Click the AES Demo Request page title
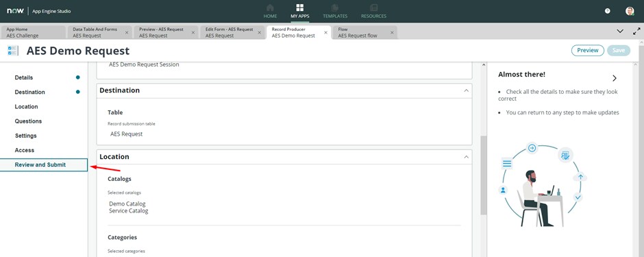 pyautogui.click(x=78, y=51)
